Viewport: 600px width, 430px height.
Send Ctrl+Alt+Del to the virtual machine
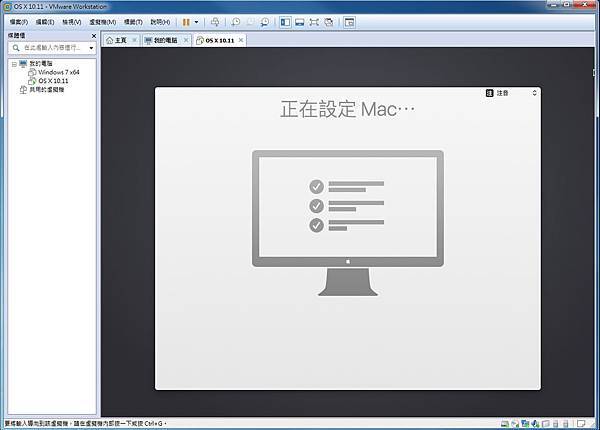point(215,22)
